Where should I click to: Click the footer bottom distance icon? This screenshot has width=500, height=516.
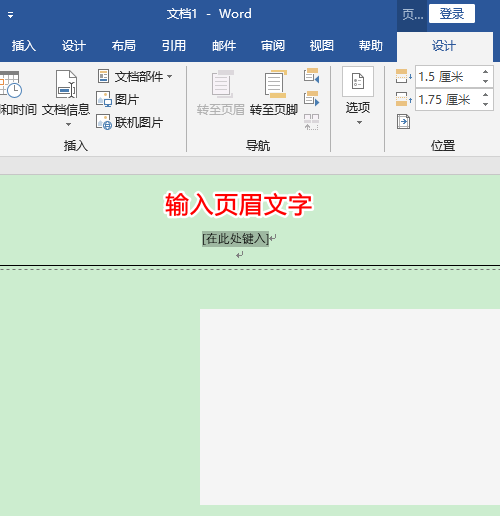403,99
